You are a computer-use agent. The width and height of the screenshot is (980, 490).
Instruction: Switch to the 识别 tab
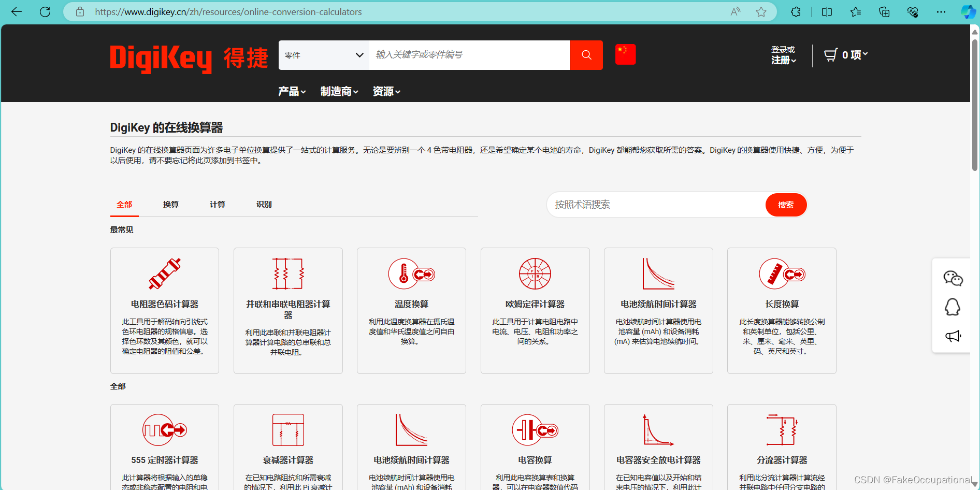tap(264, 205)
